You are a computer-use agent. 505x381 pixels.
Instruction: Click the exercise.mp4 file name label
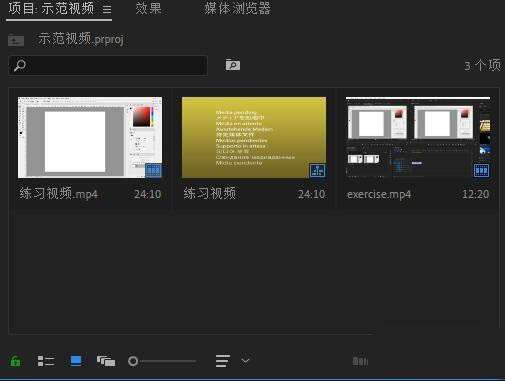click(379, 194)
